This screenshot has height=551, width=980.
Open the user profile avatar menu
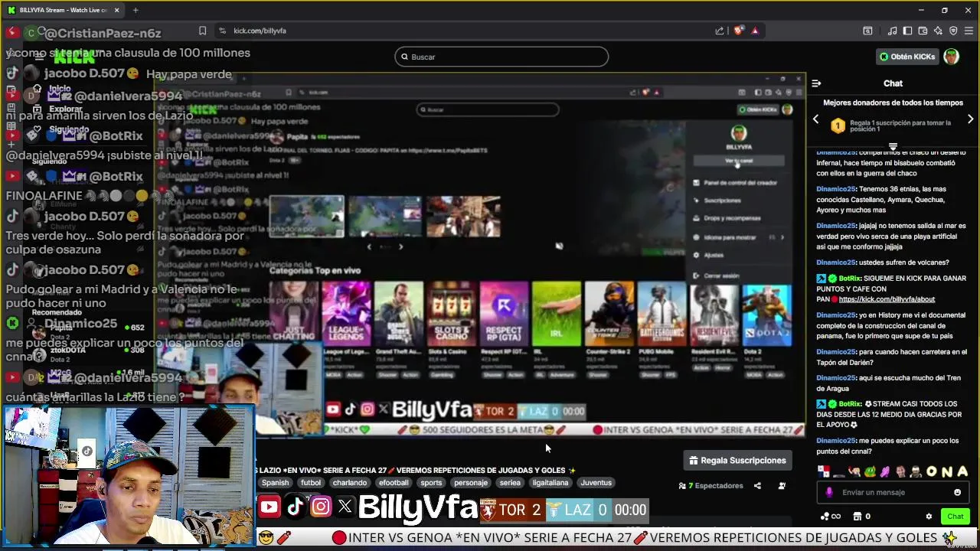tap(951, 57)
